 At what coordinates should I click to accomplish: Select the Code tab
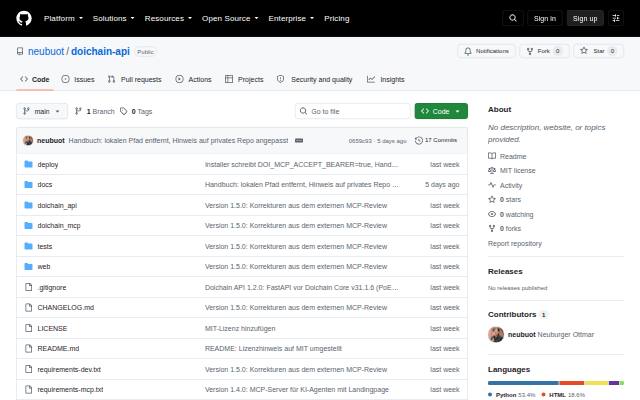tap(35, 79)
